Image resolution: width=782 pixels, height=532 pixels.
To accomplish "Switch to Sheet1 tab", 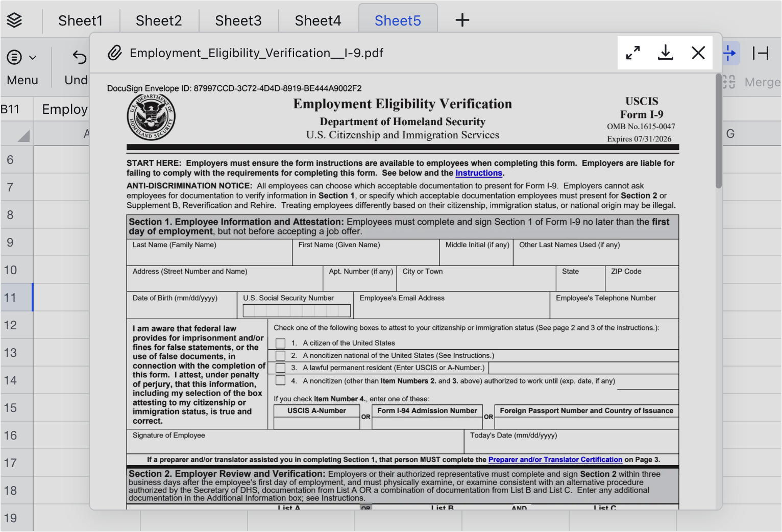I will point(81,20).
